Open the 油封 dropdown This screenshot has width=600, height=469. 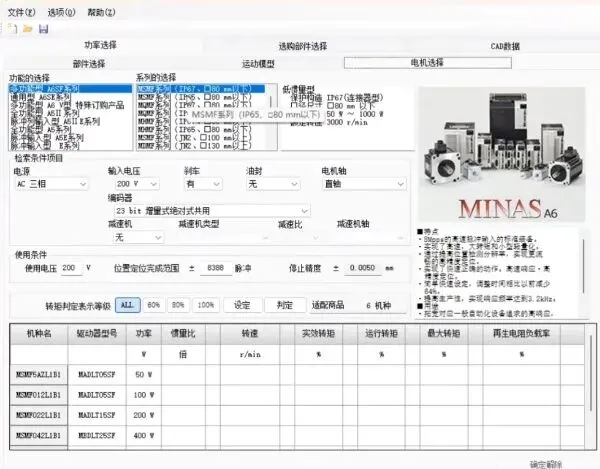273,184
